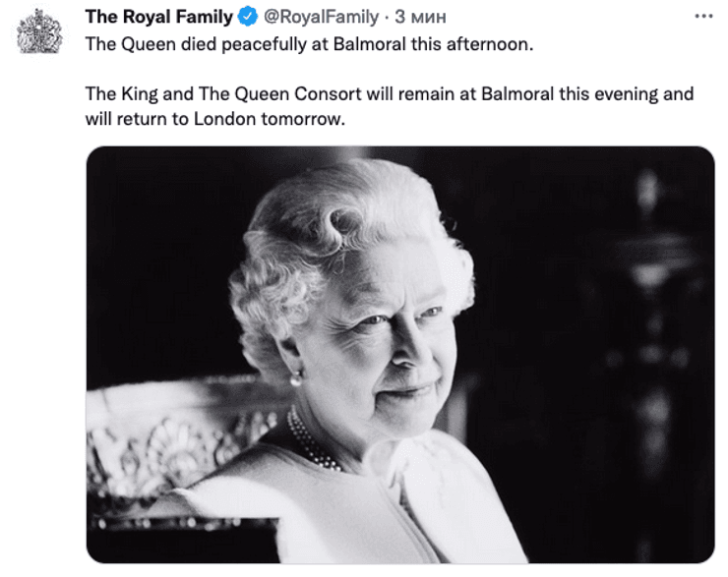Screen dimensions: 728x577
Task: Click the "3 мин" tweet timestamp
Action: pos(421,17)
